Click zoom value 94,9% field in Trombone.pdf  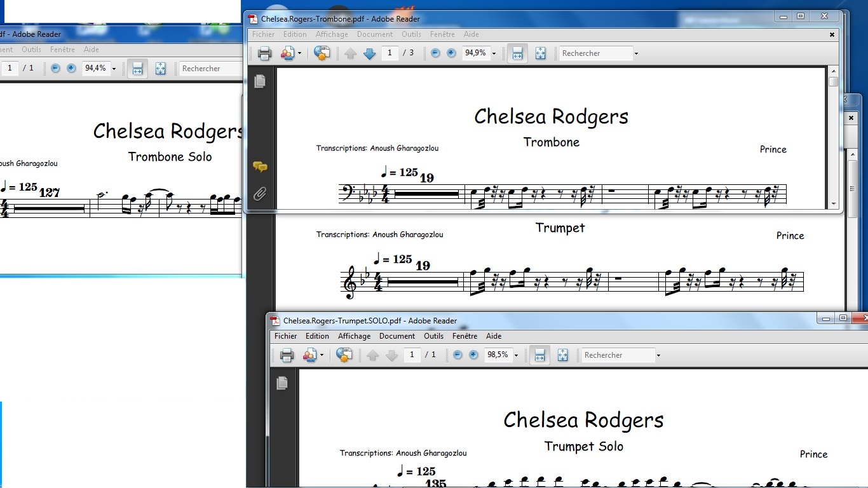tap(475, 53)
